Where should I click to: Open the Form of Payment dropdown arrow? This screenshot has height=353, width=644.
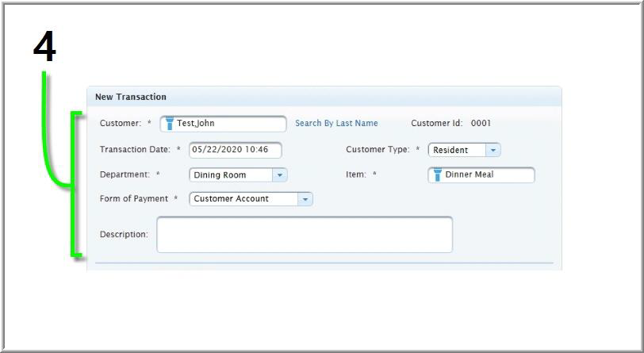pos(305,199)
